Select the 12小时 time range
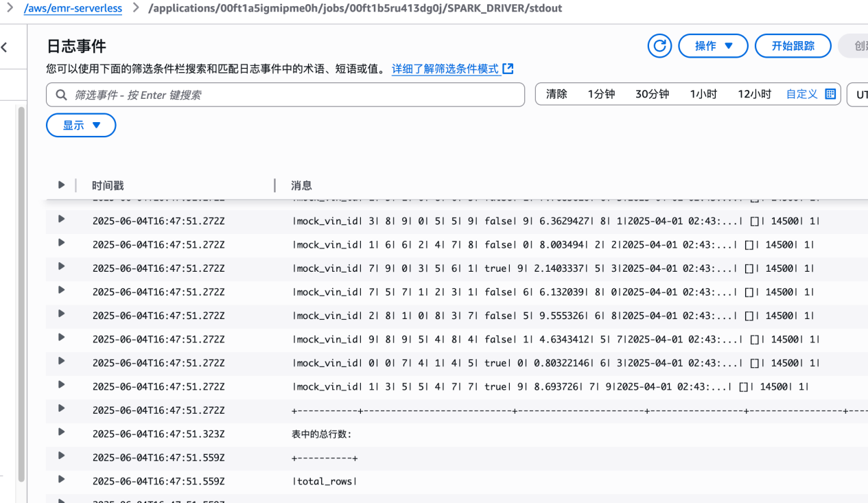868x503 pixels. tap(754, 94)
